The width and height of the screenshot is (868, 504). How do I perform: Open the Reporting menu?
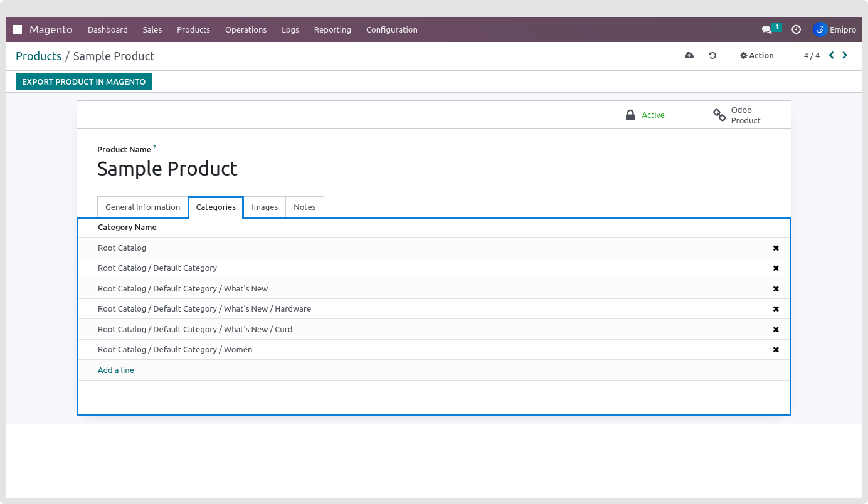click(332, 29)
